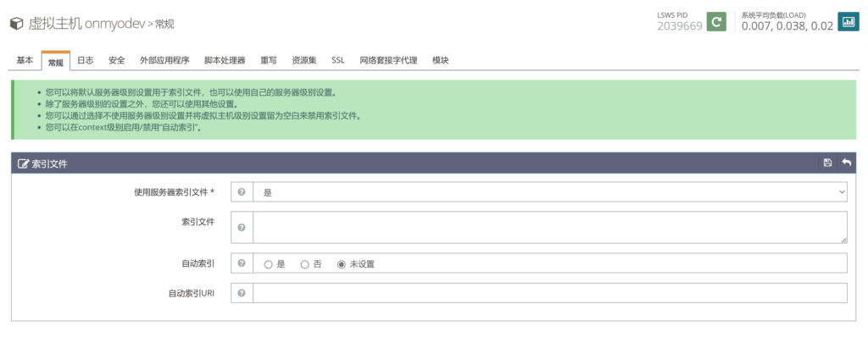The height and width of the screenshot is (343, 868).
Task: Click the 自动索引URI input field
Action: (550, 293)
